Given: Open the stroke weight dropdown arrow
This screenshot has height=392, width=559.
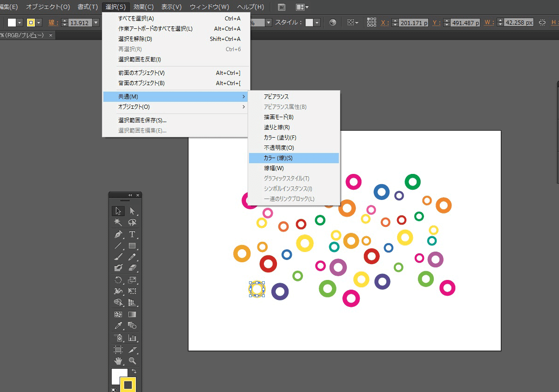Looking at the screenshot, I should point(96,22).
